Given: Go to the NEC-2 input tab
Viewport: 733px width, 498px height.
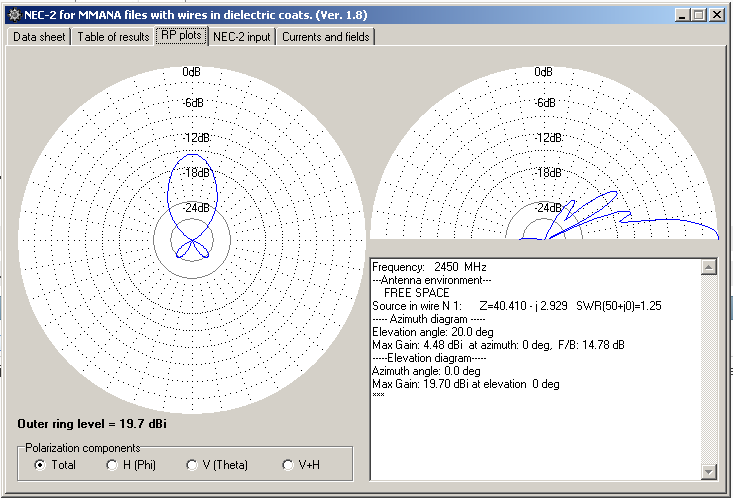Looking at the screenshot, I should (242, 37).
